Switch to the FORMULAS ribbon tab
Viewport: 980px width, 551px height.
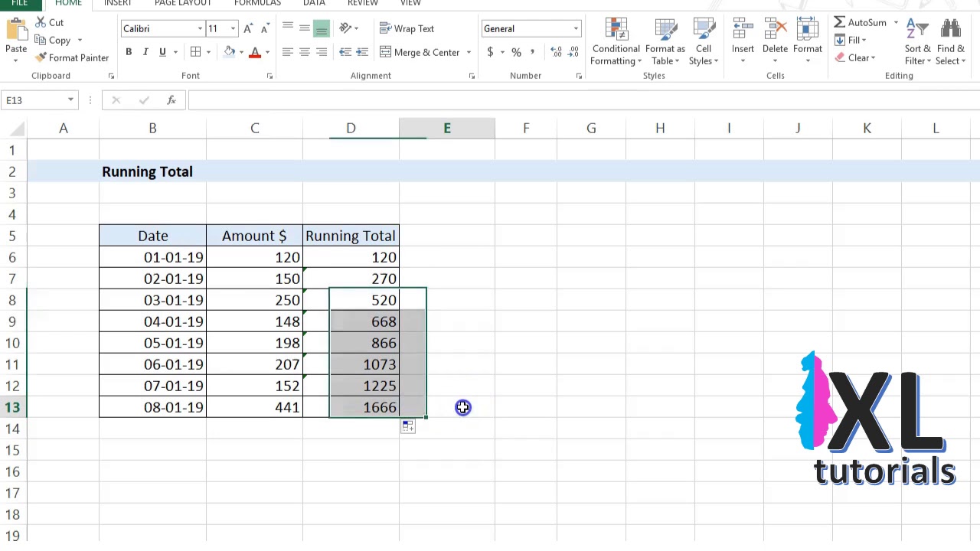pos(257,3)
